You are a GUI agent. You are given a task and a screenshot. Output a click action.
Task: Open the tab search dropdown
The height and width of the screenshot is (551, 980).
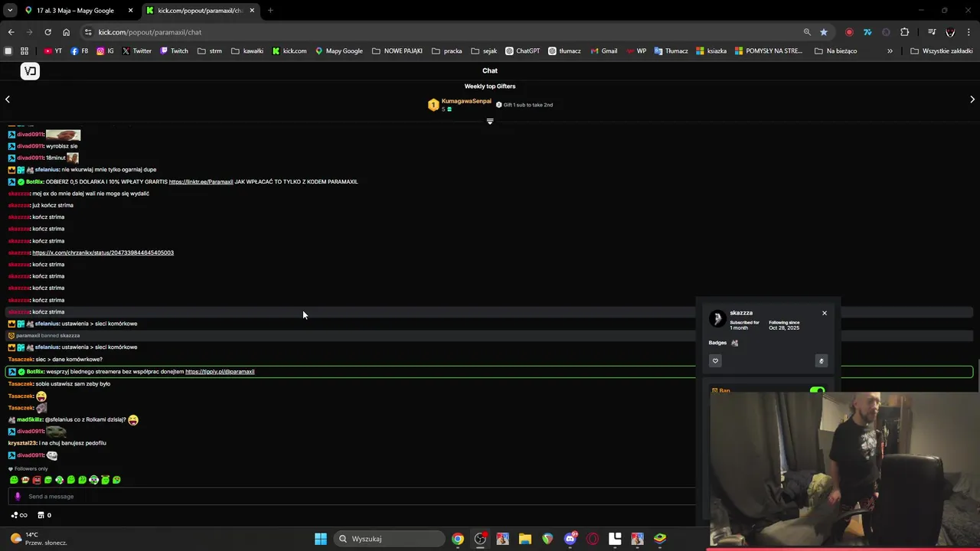10,11
